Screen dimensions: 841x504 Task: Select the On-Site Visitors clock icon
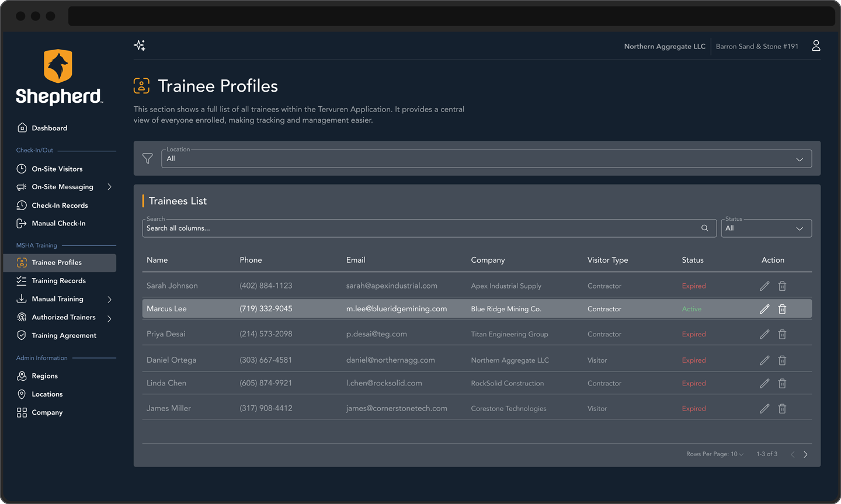click(21, 169)
